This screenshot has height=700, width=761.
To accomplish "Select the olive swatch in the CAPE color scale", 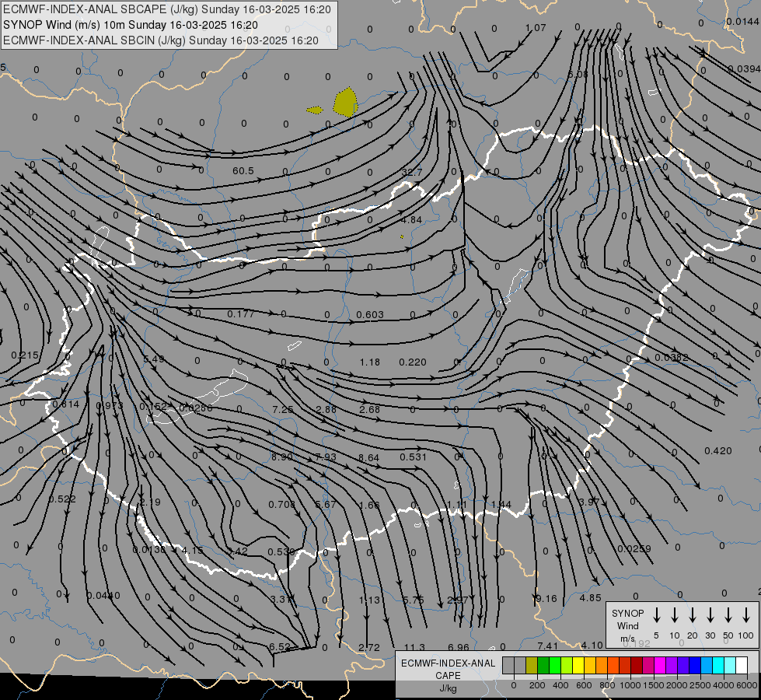I will (532, 666).
